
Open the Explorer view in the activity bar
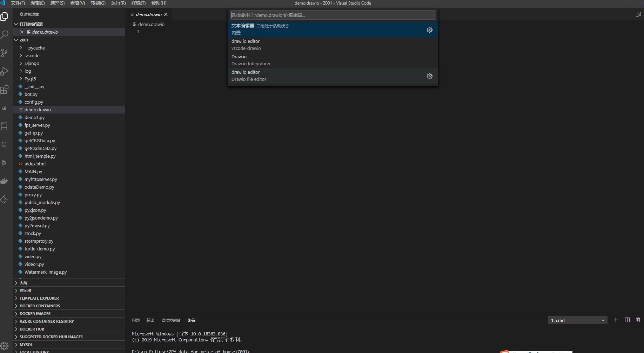5,17
